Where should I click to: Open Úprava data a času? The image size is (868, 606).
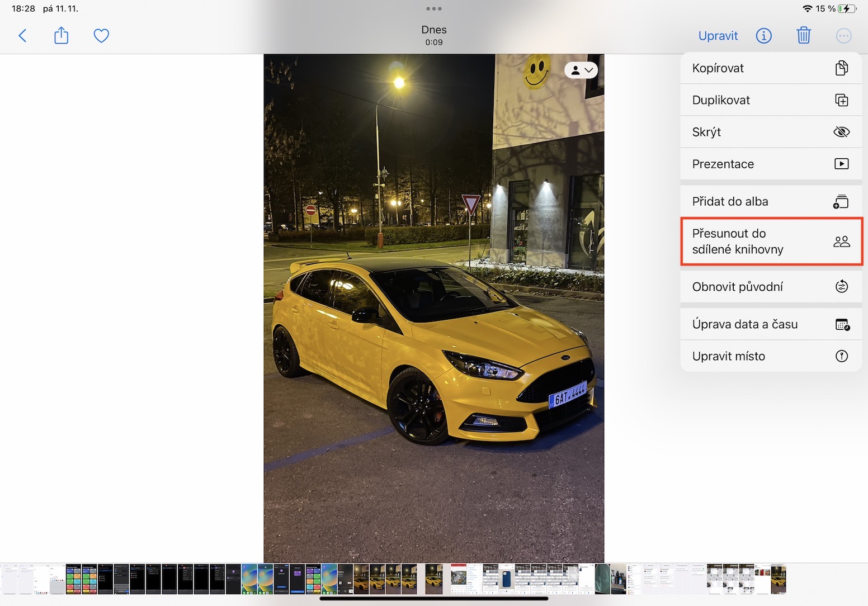(771, 324)
